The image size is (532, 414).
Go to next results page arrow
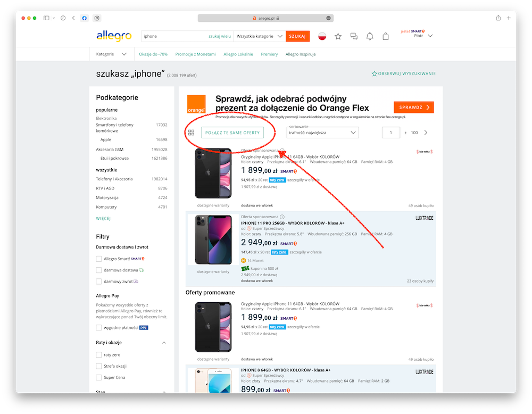[426, 133]
